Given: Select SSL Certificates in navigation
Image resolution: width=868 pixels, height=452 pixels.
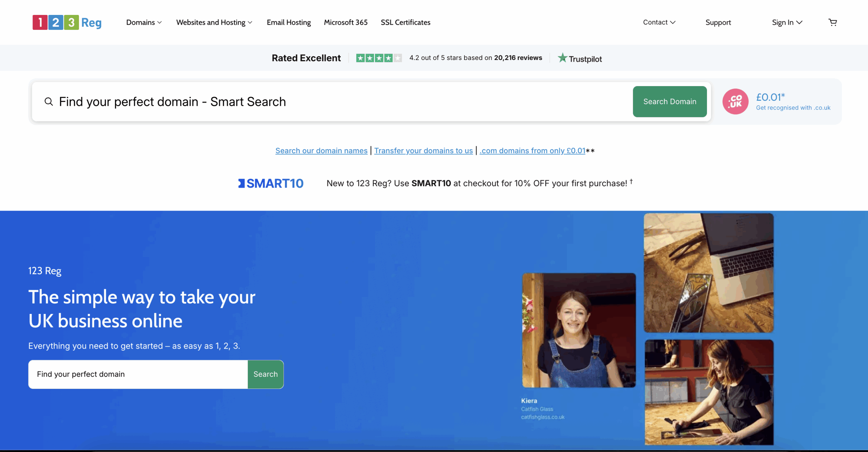Looking at the screenshot, I should 405,22.
